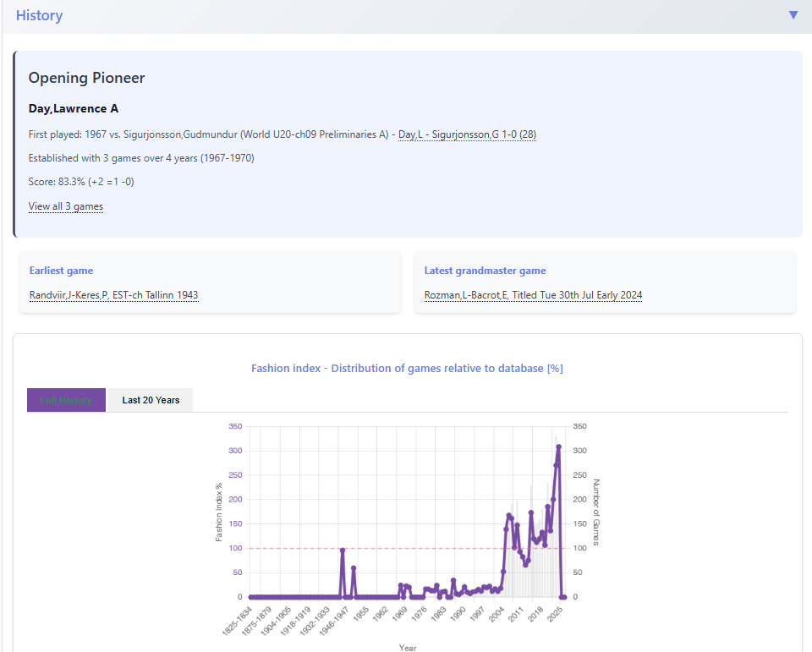
Task: Switch to the Full History tab
Action: [67, 400]
